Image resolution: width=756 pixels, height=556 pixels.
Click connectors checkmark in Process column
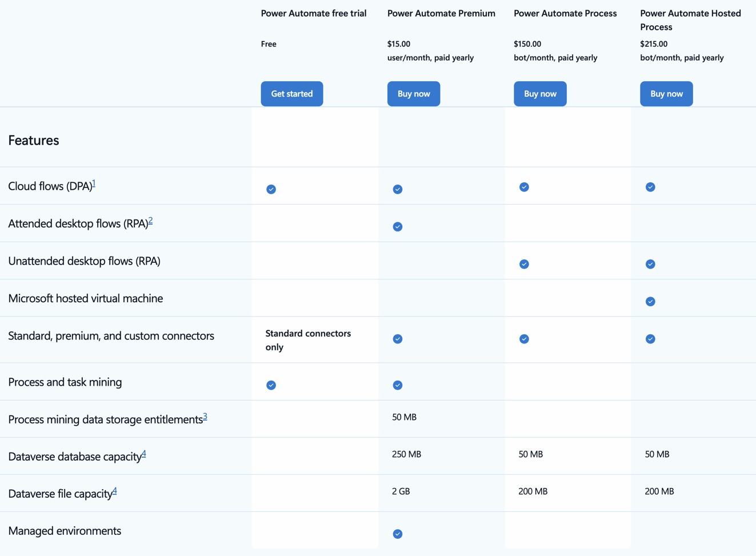524,339
